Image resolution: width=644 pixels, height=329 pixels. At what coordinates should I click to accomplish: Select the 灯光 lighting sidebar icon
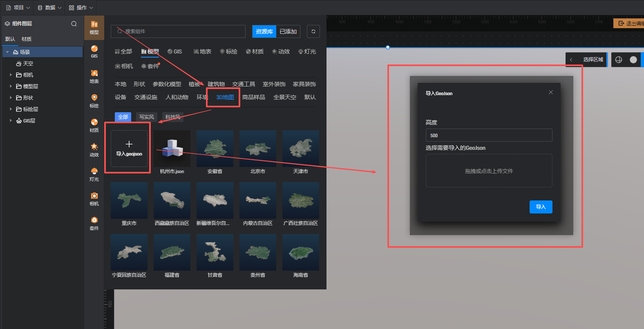[94, 174]
